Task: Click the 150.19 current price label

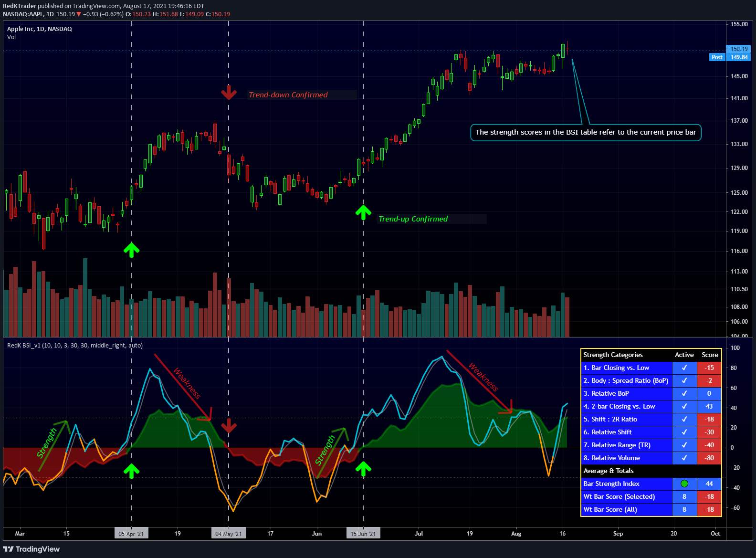Action: (x=739, y=49)
